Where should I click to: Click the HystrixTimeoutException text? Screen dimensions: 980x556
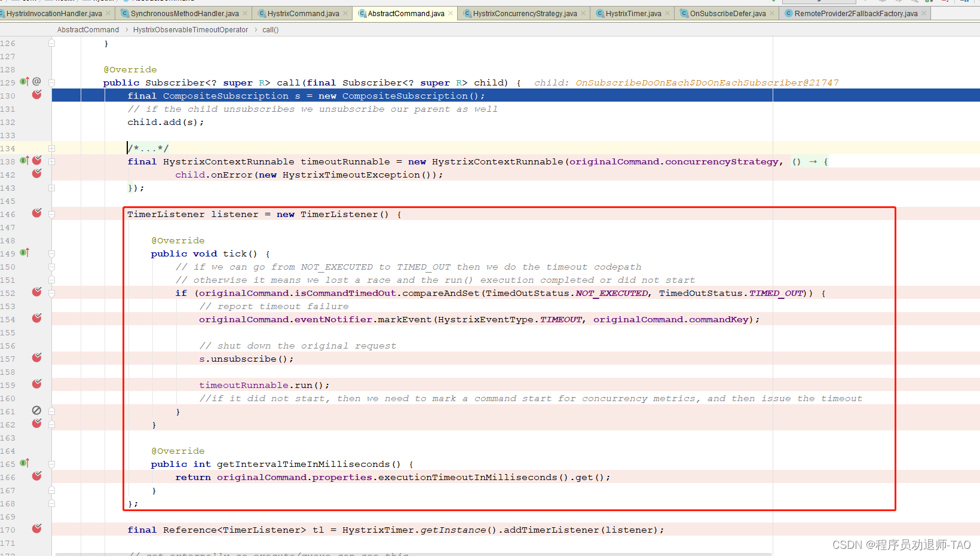point(351,175)
